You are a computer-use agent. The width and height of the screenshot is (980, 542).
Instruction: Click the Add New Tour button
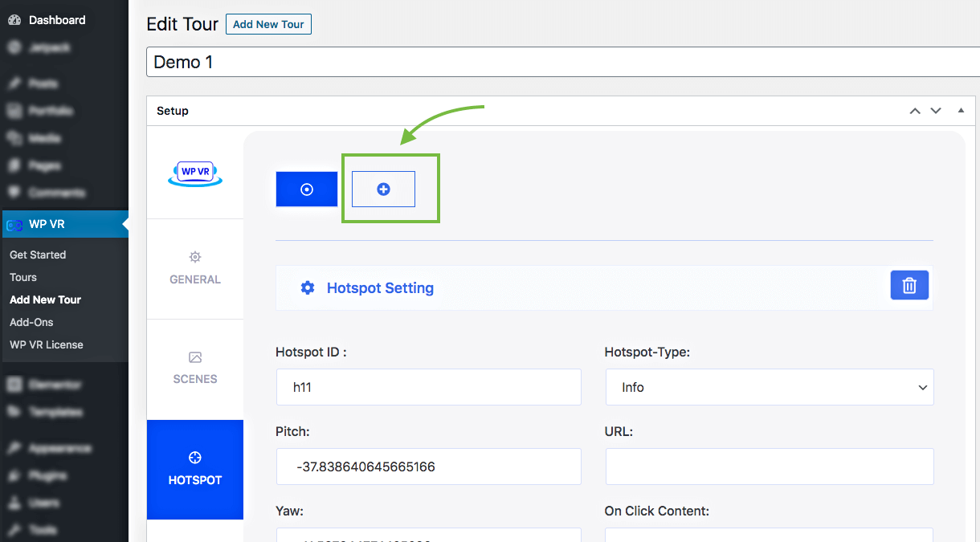pos(268,24)
